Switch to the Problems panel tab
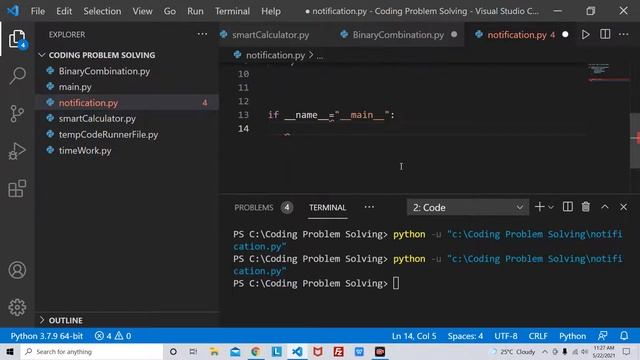 254,207
